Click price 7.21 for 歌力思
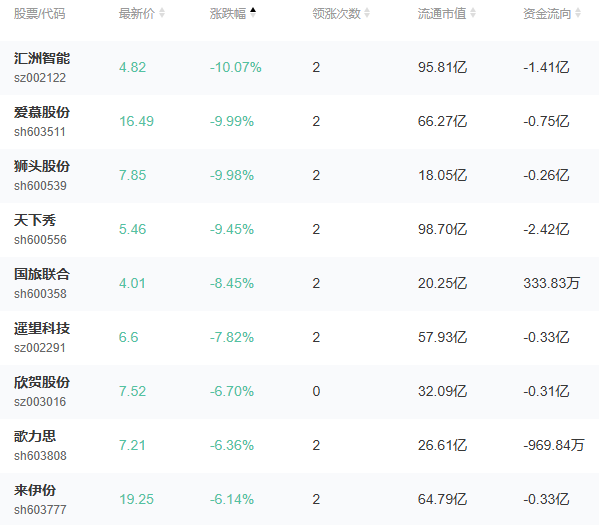Viewport: 599px width, 525px height. pos(132,445)
